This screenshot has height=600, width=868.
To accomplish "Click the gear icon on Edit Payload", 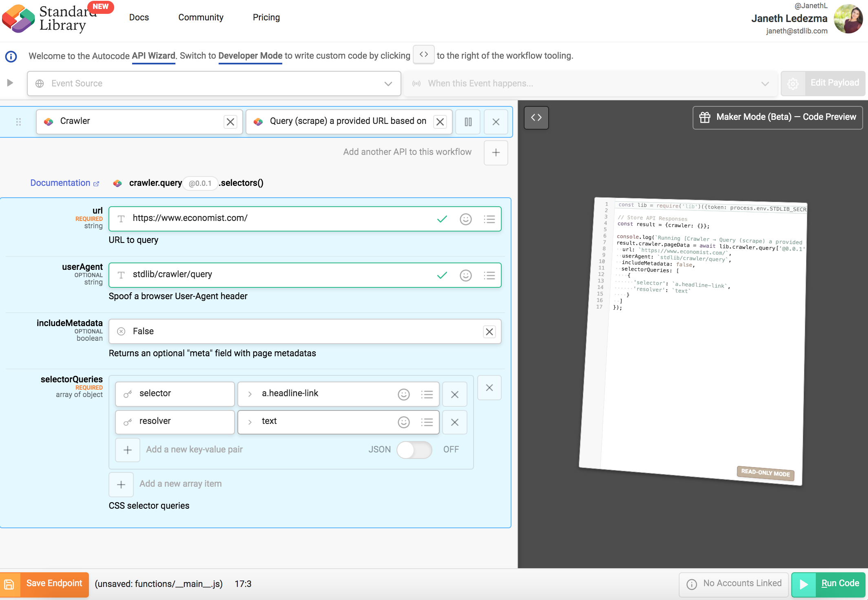I will [x=793, y=84].
